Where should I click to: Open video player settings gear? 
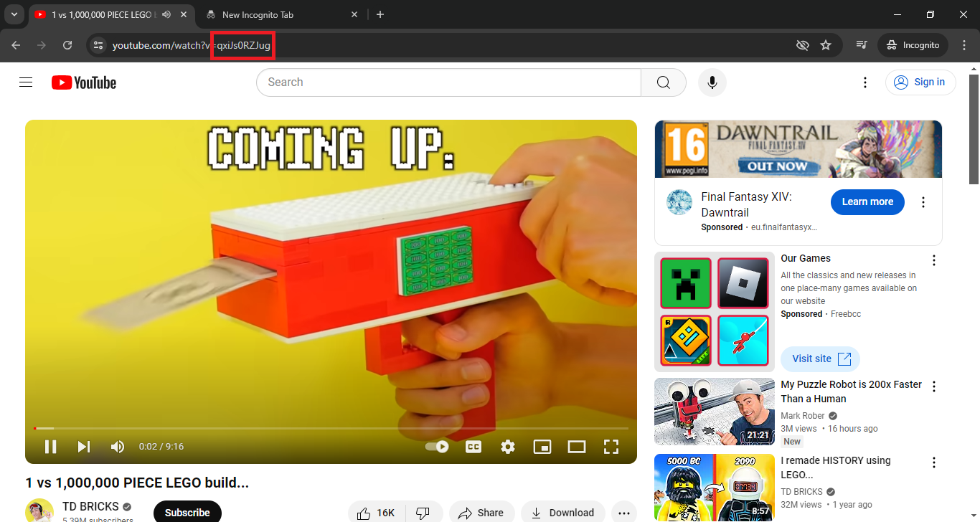pyautogui.click(x=508, y=447)
